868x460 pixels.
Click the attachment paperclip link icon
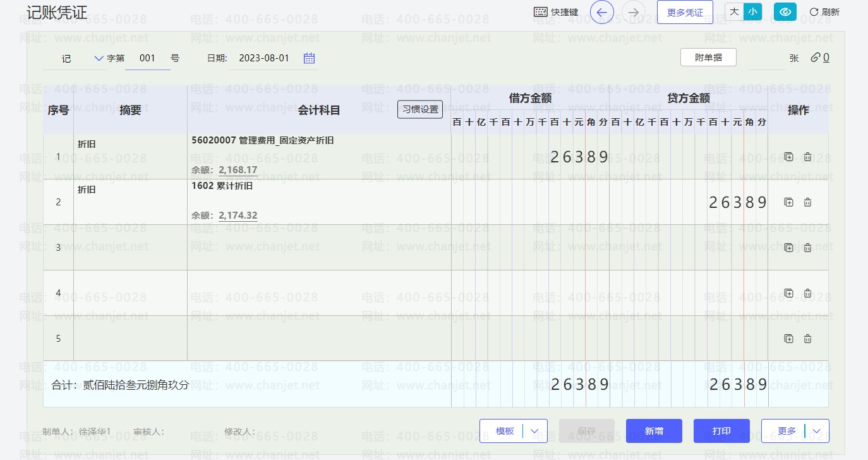tap(816, 57)
